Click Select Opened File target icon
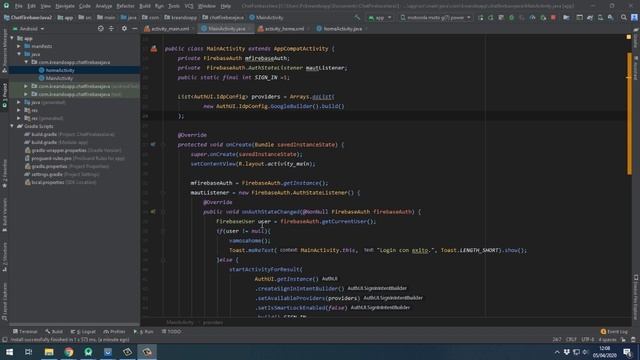The image size is (640, 360). tap(100, 29)
